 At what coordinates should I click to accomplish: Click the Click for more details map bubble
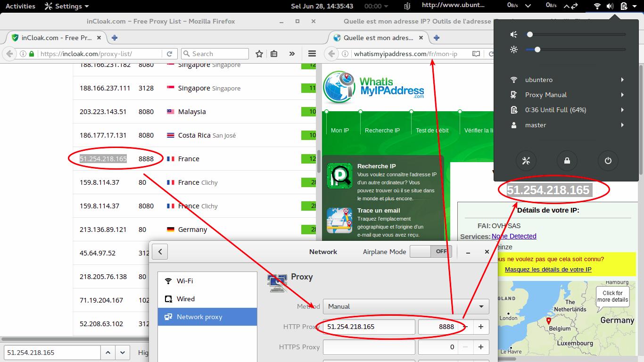pos(613,296)
